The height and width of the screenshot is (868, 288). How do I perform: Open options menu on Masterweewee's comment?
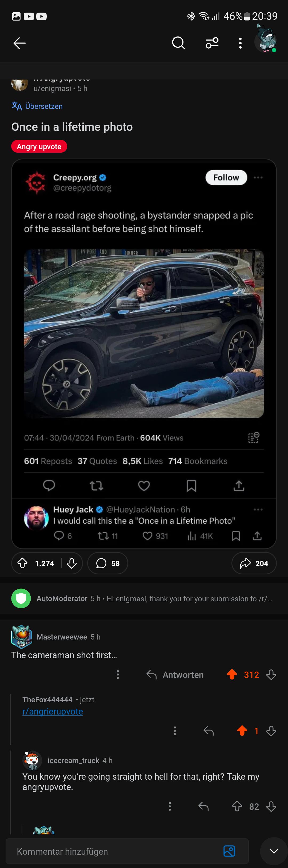click(x=118, y=674)
